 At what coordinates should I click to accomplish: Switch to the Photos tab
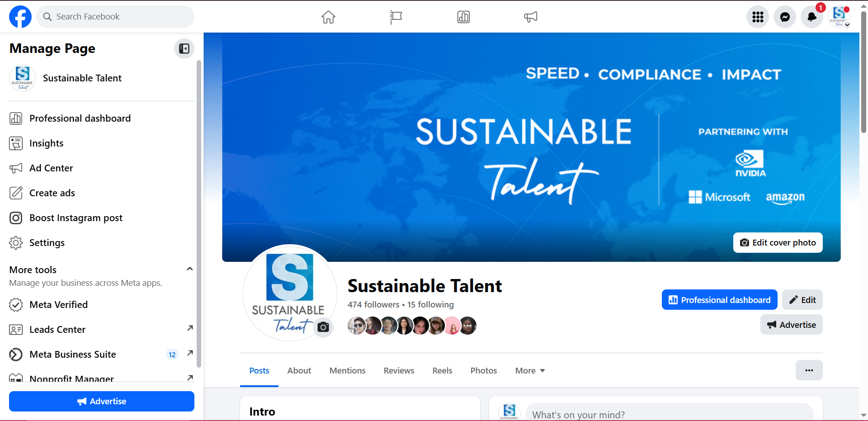[x=484, y=371]
